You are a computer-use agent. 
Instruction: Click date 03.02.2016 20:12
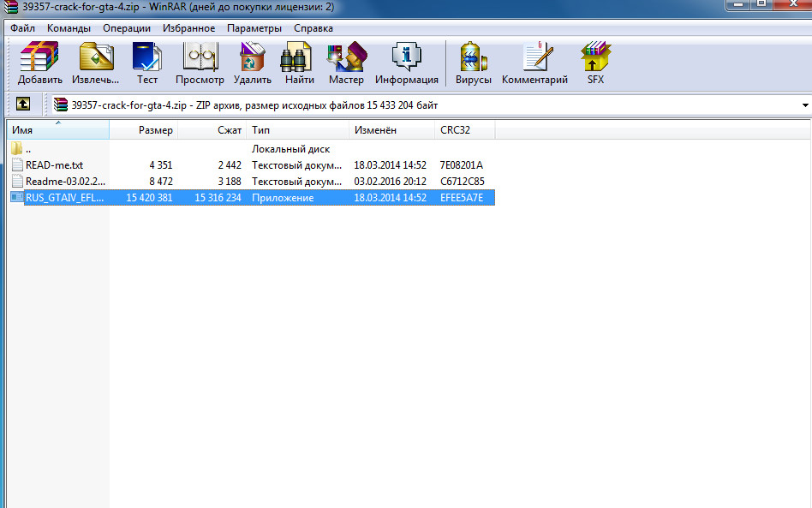390,182
